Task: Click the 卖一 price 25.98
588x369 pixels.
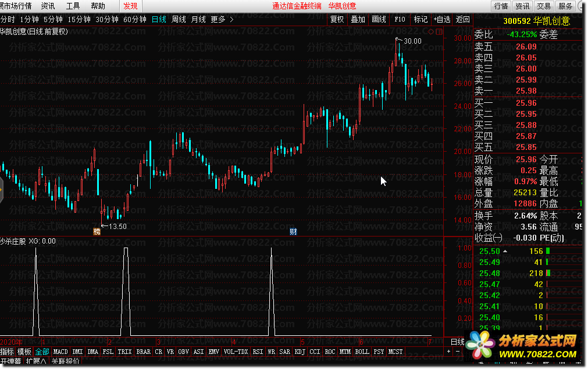Action: [526, 91]
